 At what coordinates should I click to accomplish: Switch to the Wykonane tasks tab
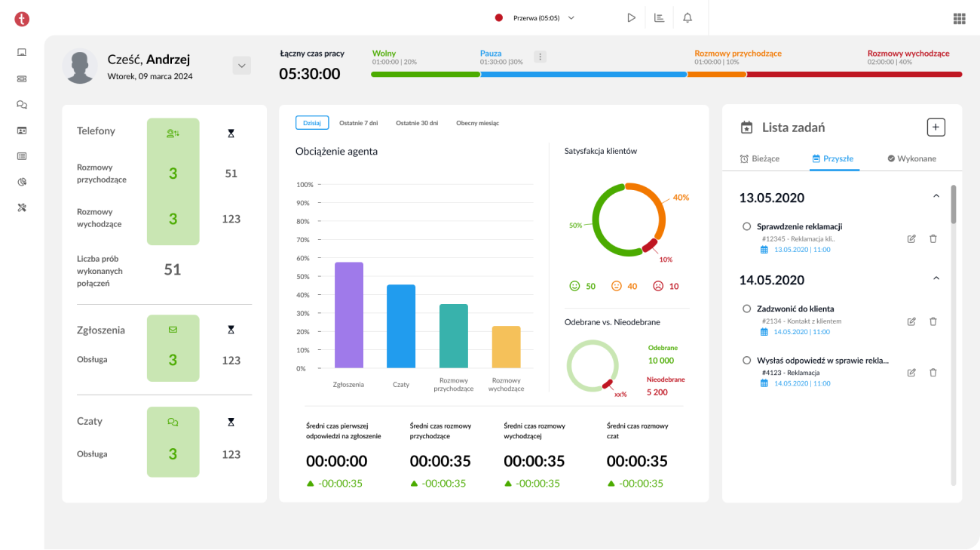[x=912, y=158]
